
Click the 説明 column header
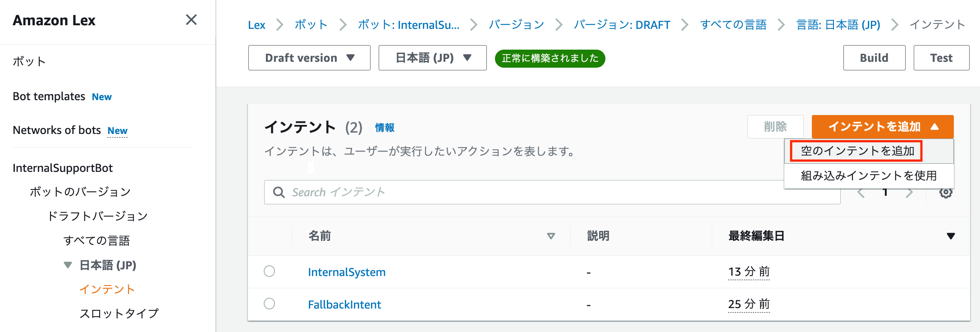pyautogui.click(x=598, y=236)
